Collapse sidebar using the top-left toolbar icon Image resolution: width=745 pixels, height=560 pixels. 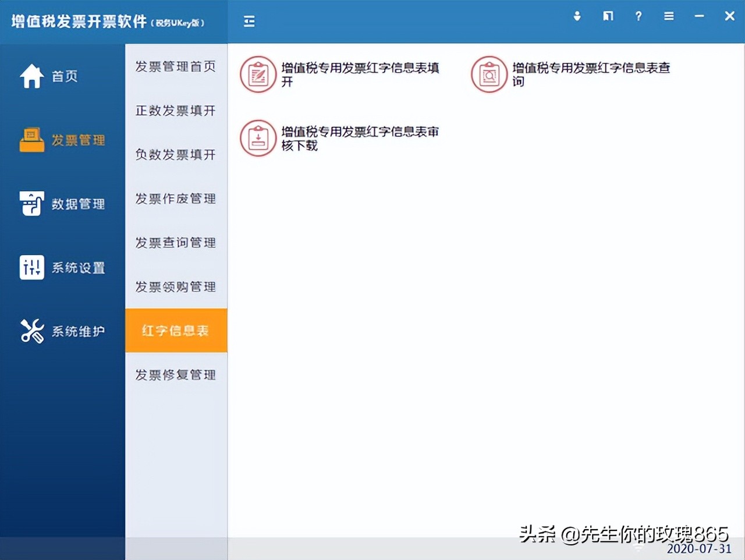pos(249,21)
